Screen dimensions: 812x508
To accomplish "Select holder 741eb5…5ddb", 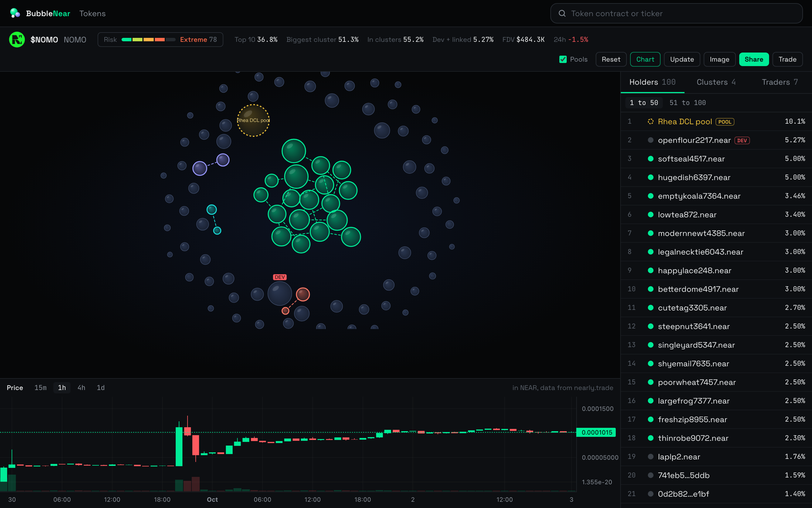I will [x=716, y=475].
